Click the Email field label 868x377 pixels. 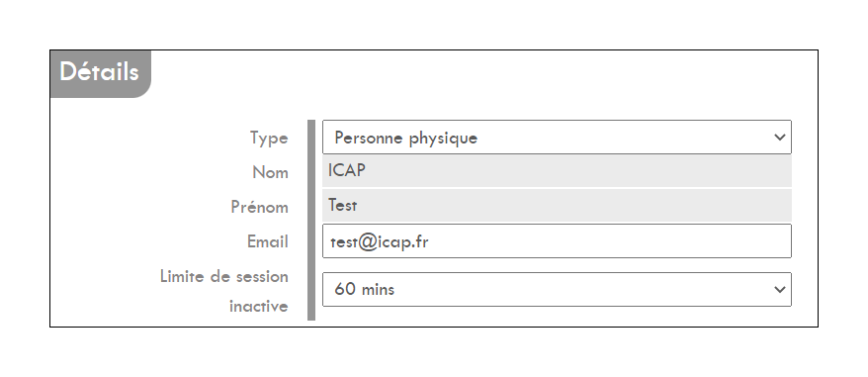(267, 241)
